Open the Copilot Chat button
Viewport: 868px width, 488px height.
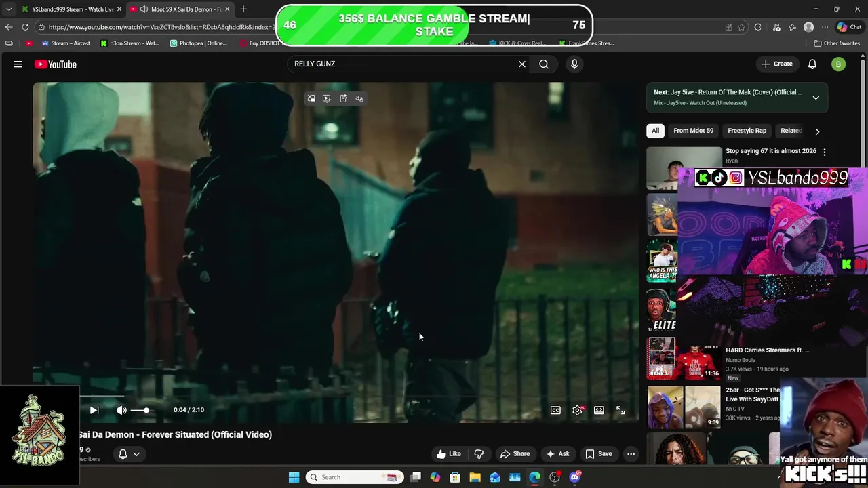[x=850, y=27]
